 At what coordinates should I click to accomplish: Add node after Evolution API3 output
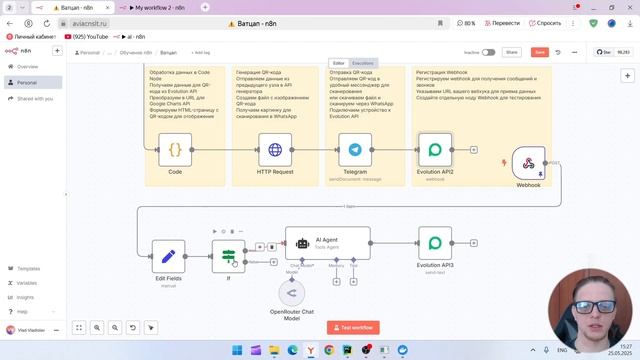[473, 243]
